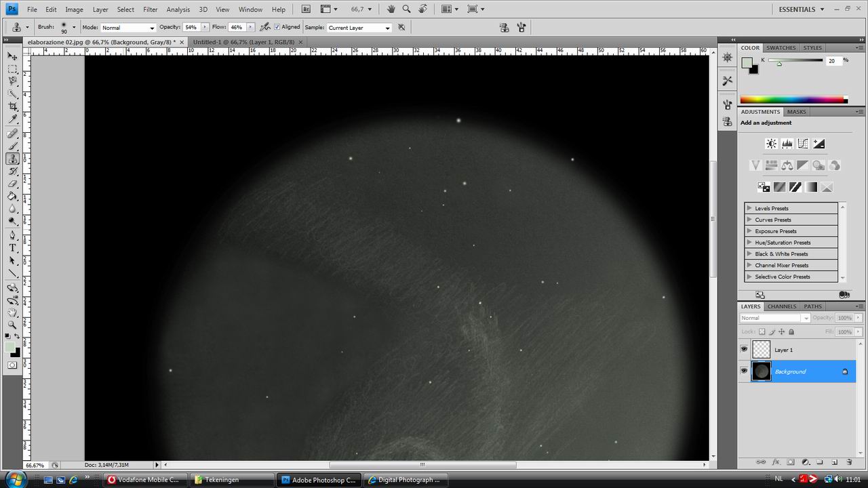The height and width of the screenshot is (488, 868).
Task: Select the Crop tool
Action: coord(12,107)
